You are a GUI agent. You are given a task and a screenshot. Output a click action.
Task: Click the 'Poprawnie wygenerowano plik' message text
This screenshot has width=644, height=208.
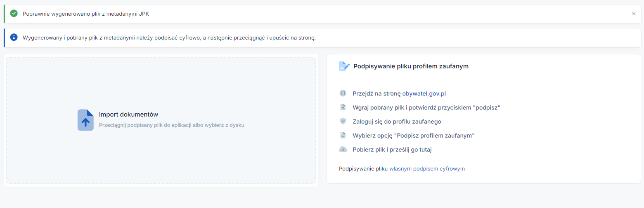(86, 14)
